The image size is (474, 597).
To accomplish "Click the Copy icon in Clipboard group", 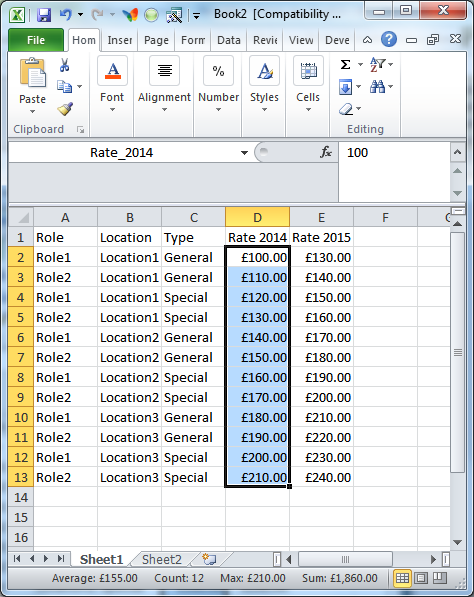I will 64,87.
